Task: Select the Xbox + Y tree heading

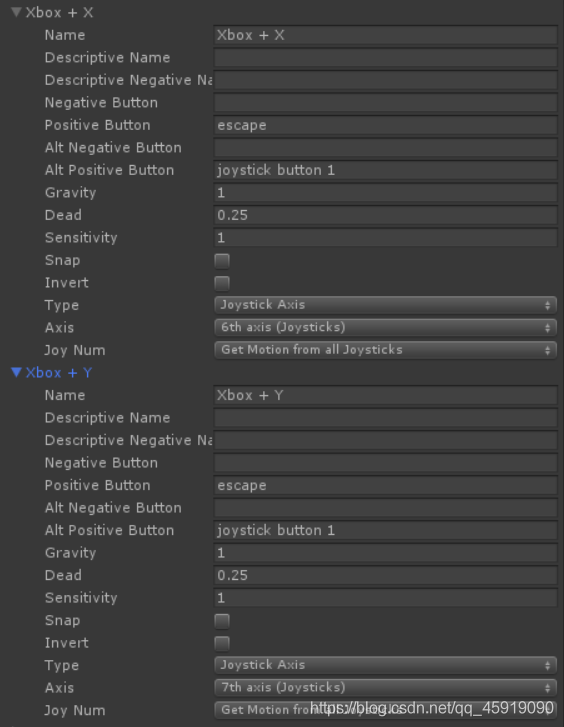Action: point(59,373)
